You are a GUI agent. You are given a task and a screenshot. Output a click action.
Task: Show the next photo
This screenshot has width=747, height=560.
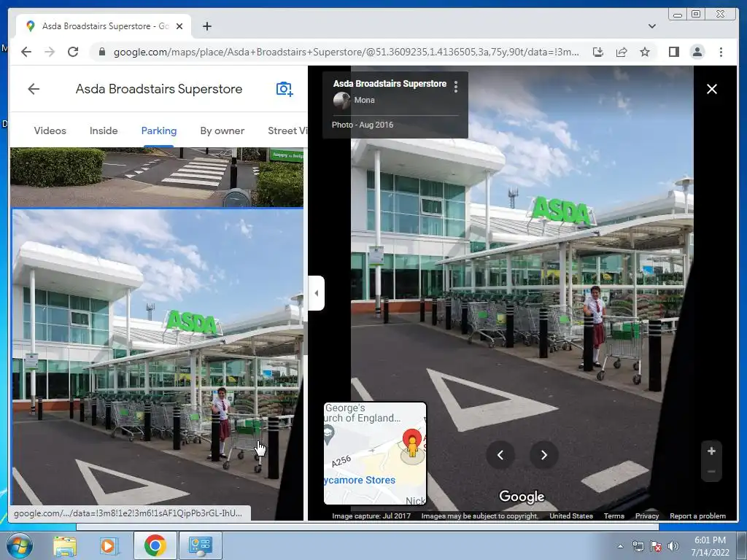[x=543, y=455]
